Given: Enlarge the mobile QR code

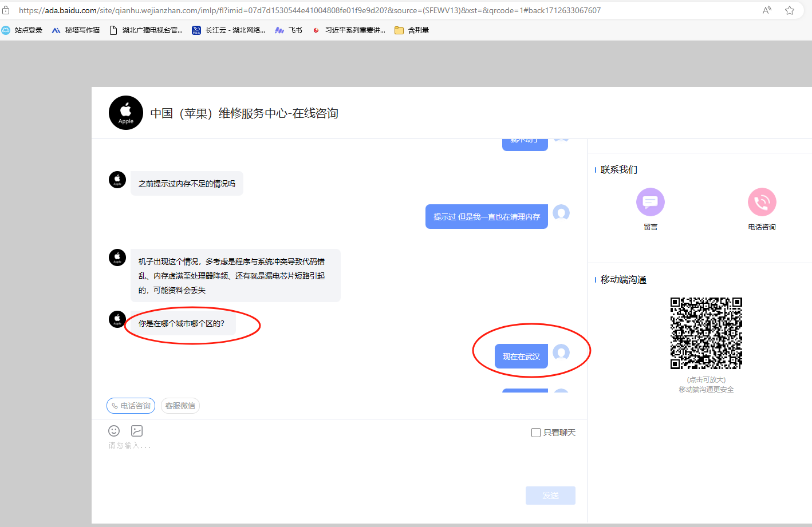Looking at the screenshot, I should (x=706, y=333).
